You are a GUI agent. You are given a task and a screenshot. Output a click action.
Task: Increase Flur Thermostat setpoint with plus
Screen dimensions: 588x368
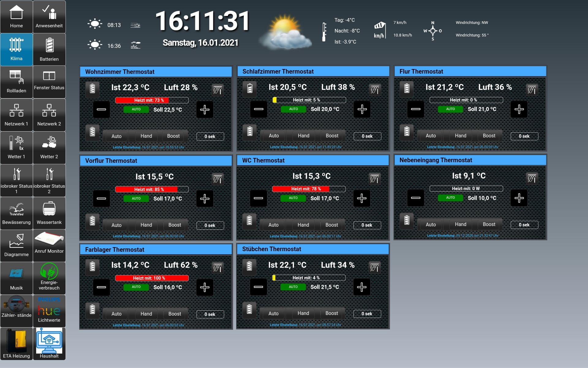519,109
